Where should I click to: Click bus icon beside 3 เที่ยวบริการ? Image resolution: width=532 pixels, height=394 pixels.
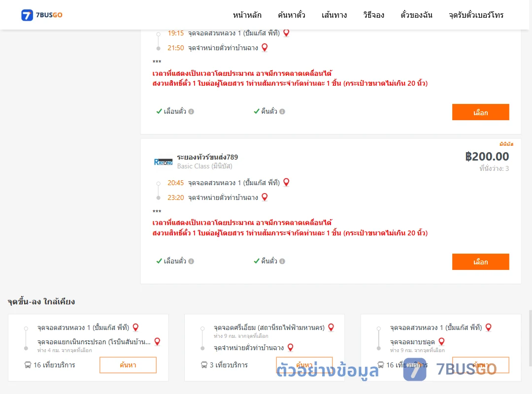(204, 365)
